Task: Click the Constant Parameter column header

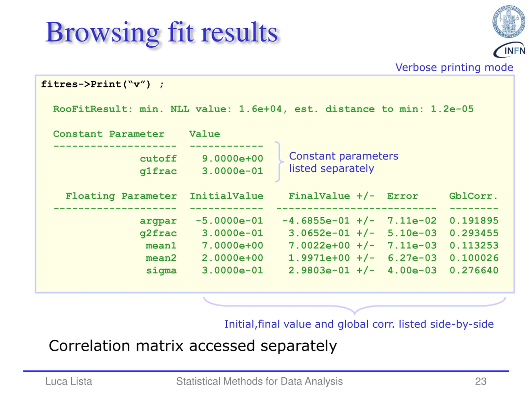Action: tap(109, 134)
